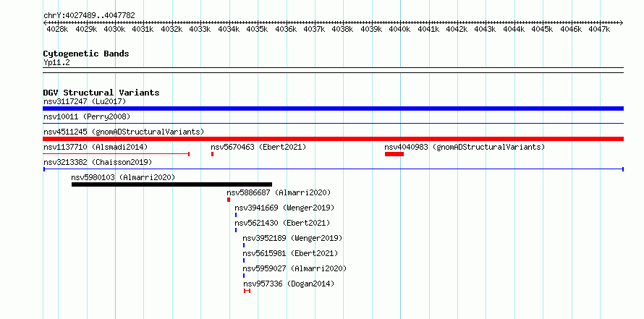This screenshot has width=644, height=319.
Task: Click the black nsv5980103 bar
Action: tap(171, 184)
